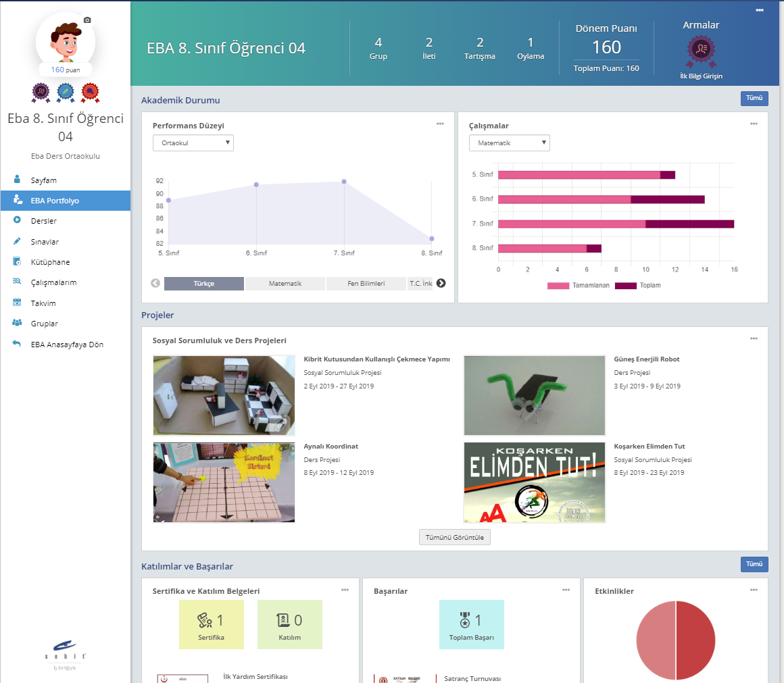The height and width of the screenshot is (683, 784).
Task: Click the EBA Anasayfaya Dön arrow icon
Action: [x=16, y=344]
